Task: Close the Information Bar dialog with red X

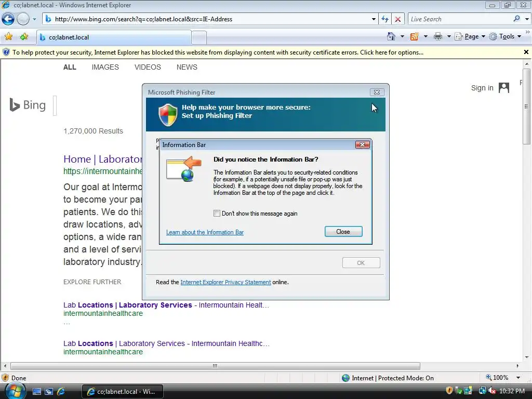Action: 362,145
